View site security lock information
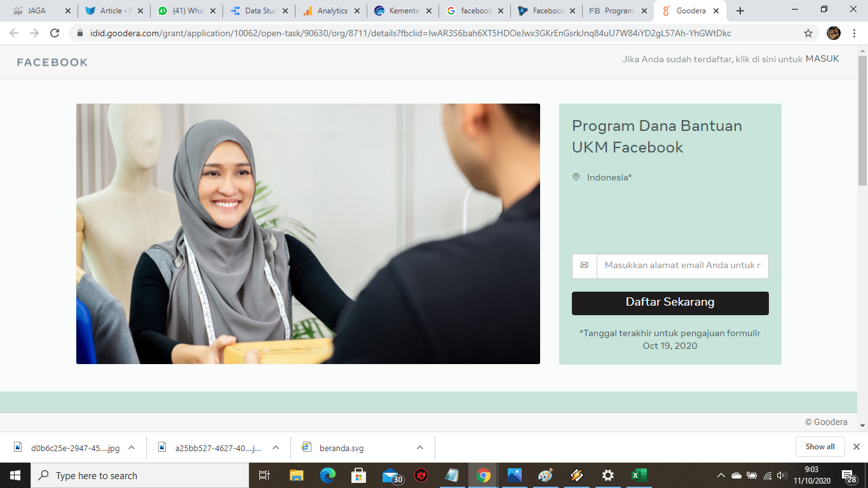 click(x=80, y=33)
